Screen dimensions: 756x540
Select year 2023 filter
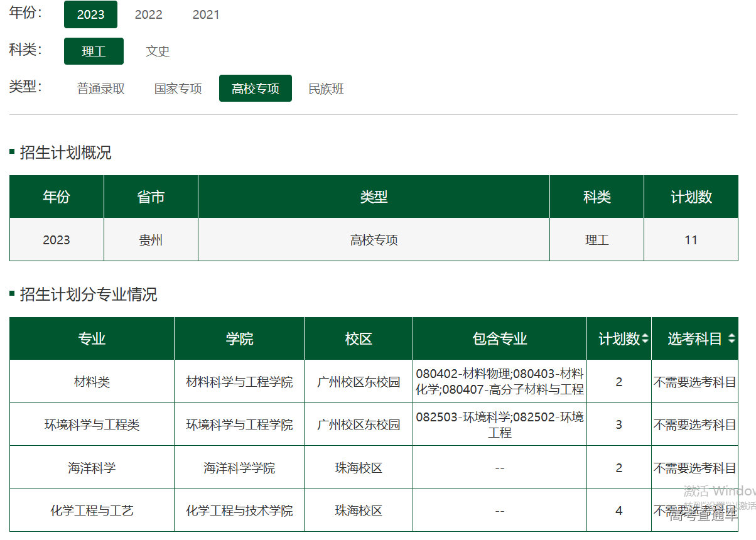point(90,14)
